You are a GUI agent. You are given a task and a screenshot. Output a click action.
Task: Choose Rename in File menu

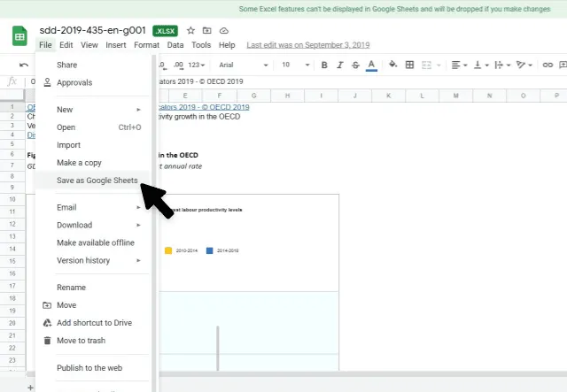point(94,288)
